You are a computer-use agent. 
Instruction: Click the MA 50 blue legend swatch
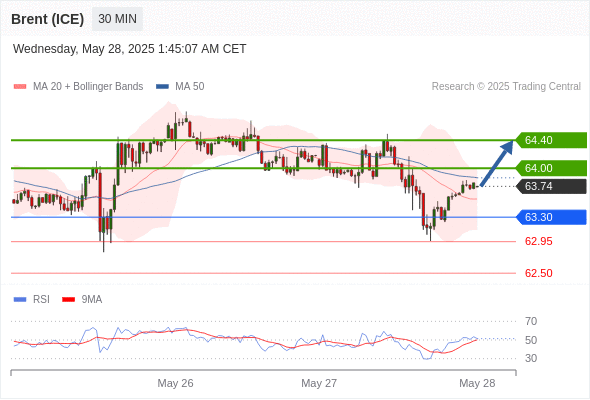coord(162,87)
